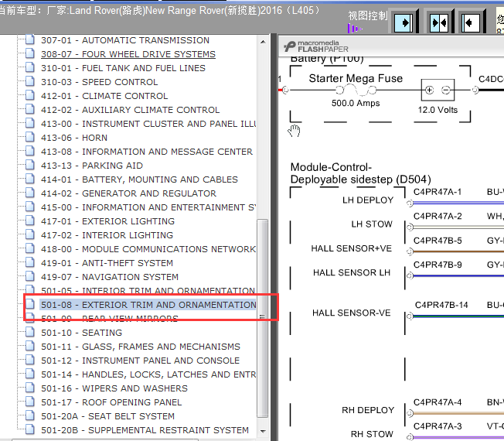Select 413-00 Instrument Cluster and Panel entry
This screenshot has width=504, height=441.
click(x=148, y=124)
